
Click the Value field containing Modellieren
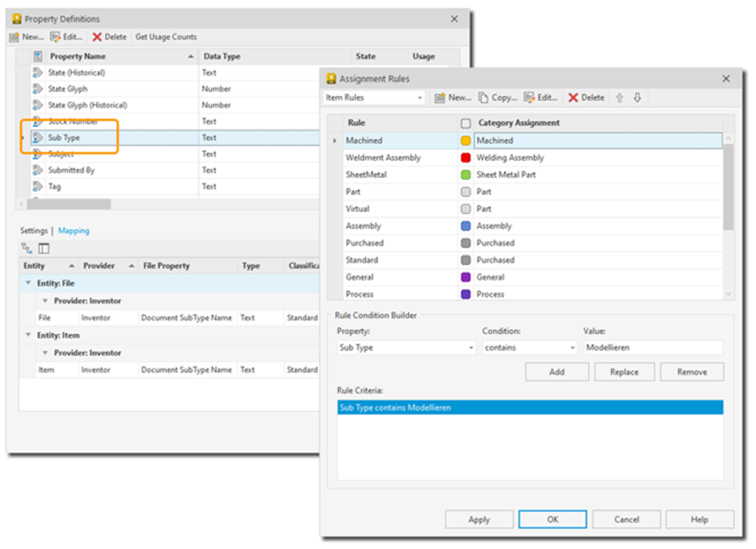point(652,347)
